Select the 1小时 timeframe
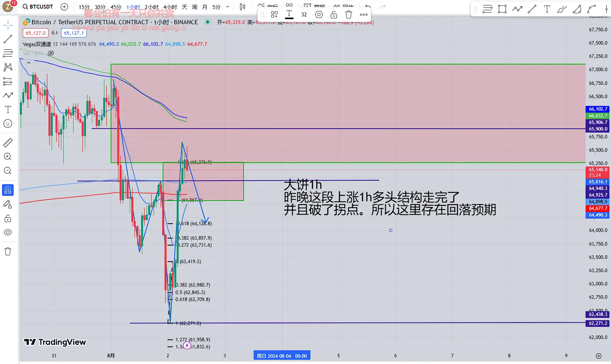611x364 pixels. click(133, 7)
